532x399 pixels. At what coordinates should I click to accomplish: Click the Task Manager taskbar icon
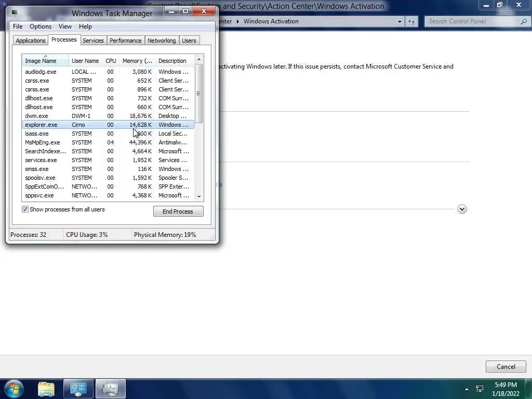[x=110, y=389]
